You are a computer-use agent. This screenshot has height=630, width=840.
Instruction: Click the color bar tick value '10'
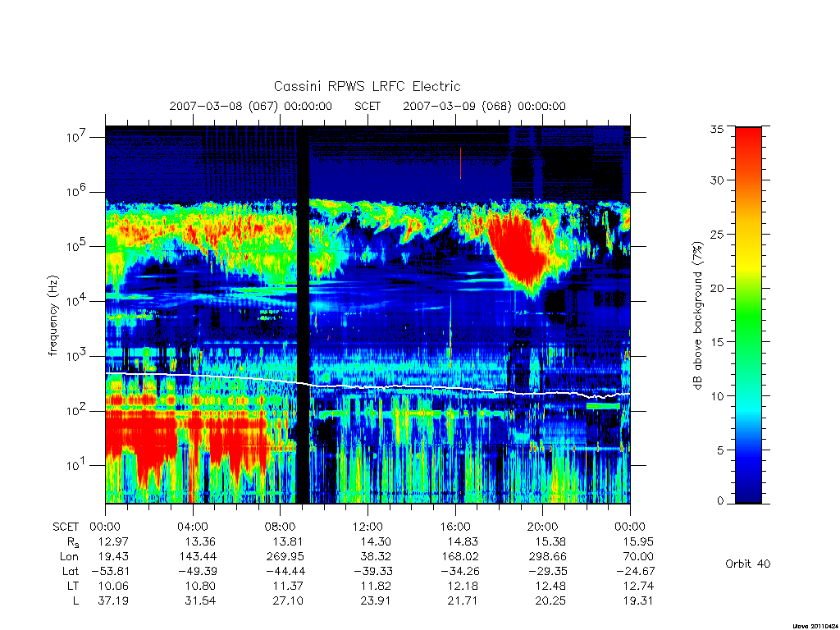716,396
